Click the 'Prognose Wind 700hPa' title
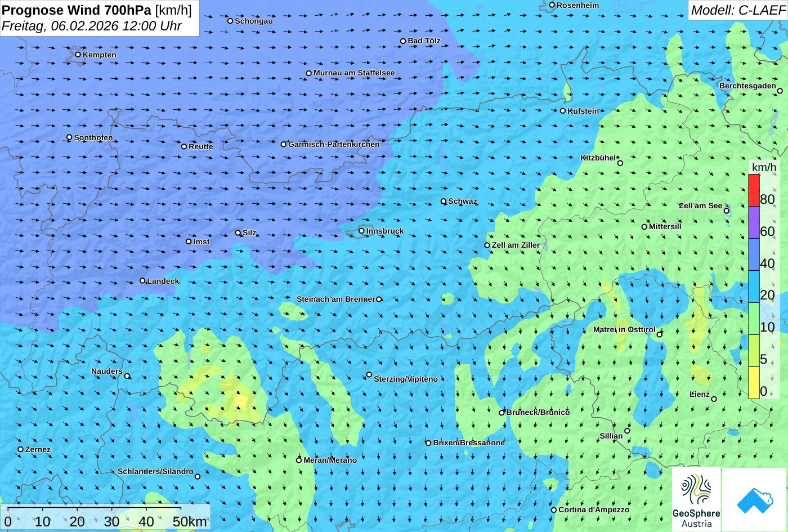The image size is (788, 532). tap(77, 10)
